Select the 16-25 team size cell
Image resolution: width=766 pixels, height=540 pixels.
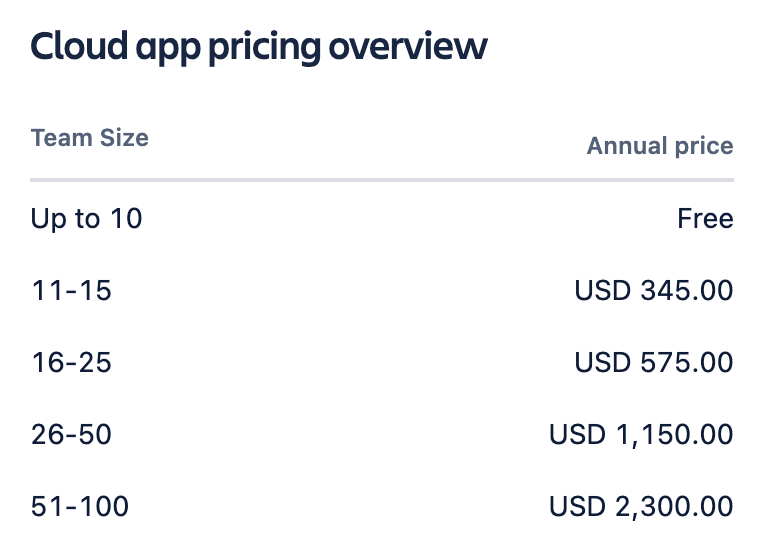(x=71, y=362)
